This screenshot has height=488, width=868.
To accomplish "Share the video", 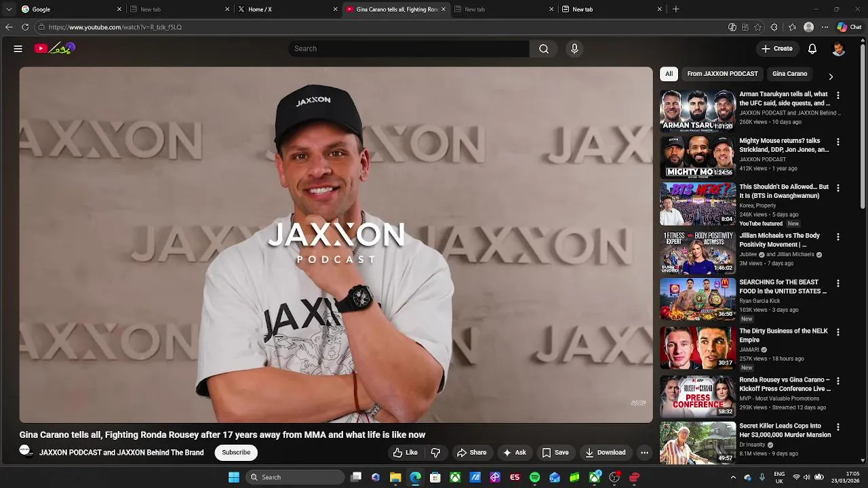I will click(471, 453).
